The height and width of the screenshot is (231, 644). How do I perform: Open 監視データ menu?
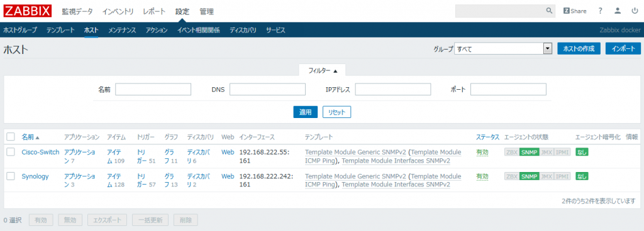pyautogui.click(x=77, y=11)
